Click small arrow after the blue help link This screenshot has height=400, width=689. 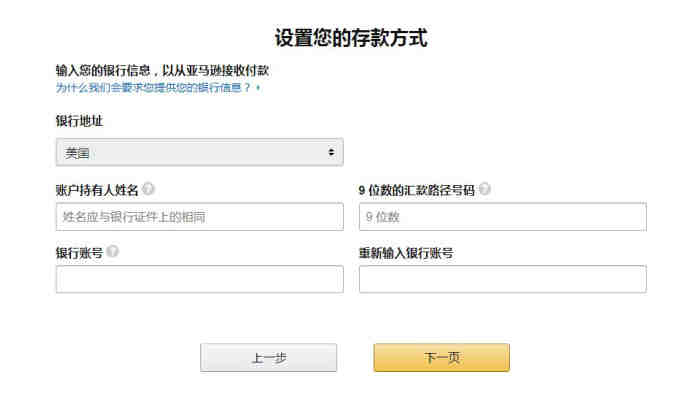click(258, 88)
